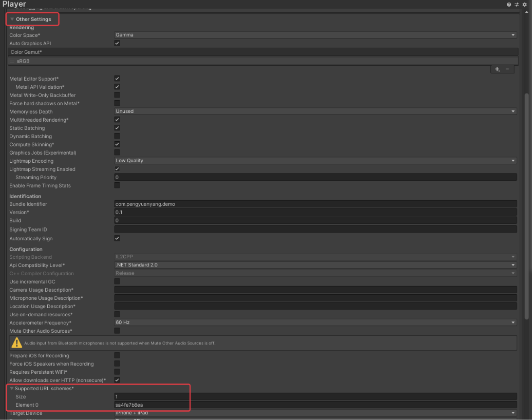Click the Version input field
Viewport: 532px width, 420px height.
click(x=315, y=212)
